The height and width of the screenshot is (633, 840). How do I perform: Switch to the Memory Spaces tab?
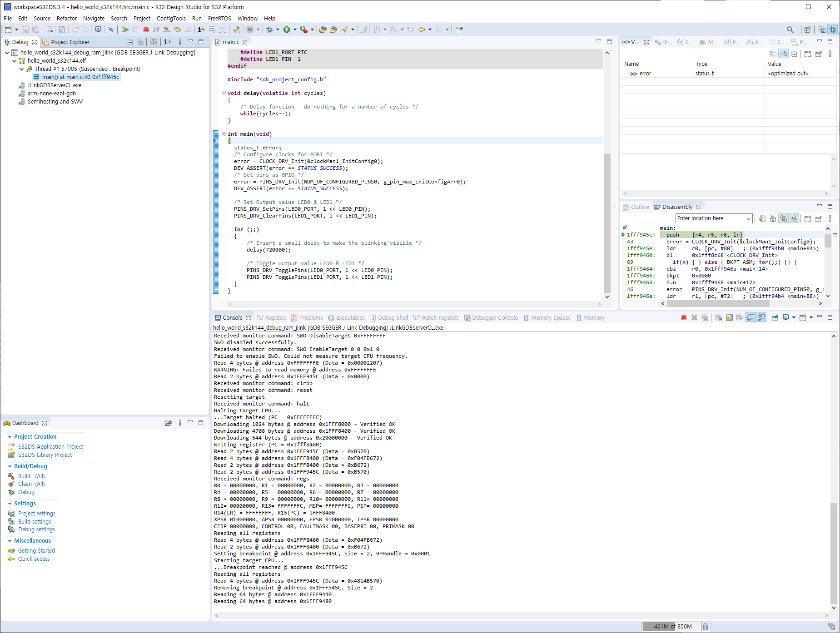point(551,317)
